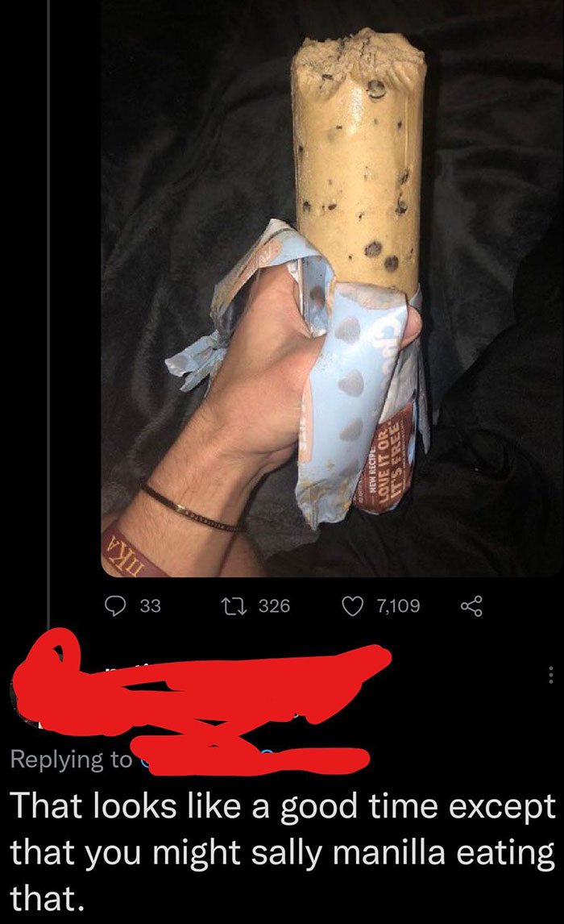Open the three-dot more options menu
564x924 pixels.
point(550,675)
